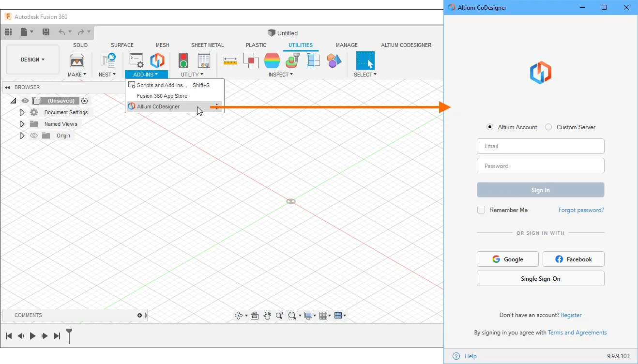Expand the UTILITY dropdown

coord(192,75)
